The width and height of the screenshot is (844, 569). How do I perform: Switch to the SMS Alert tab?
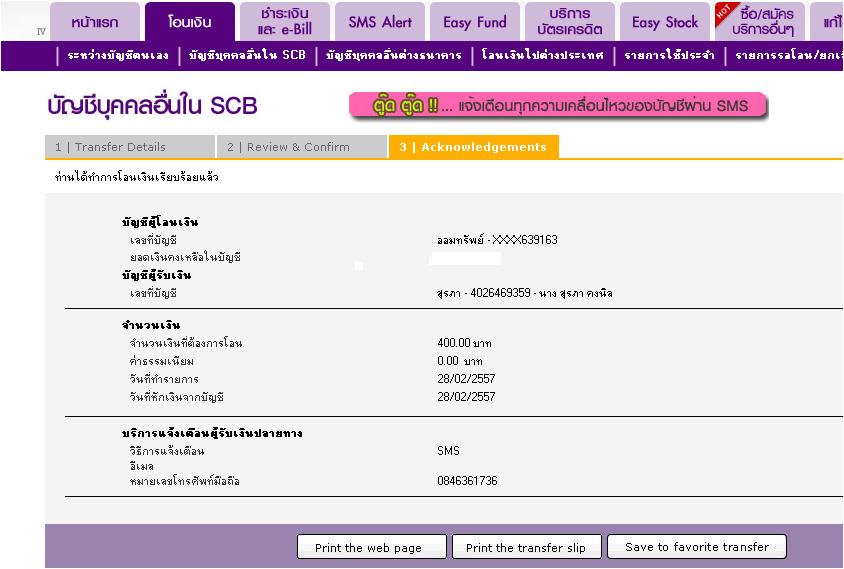click(380, 22)
